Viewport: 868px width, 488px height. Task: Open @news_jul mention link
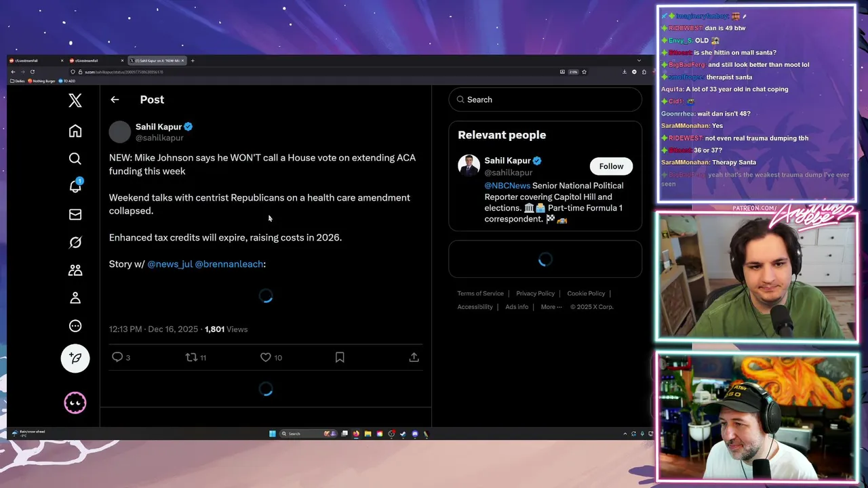click(x=170, y=264)
